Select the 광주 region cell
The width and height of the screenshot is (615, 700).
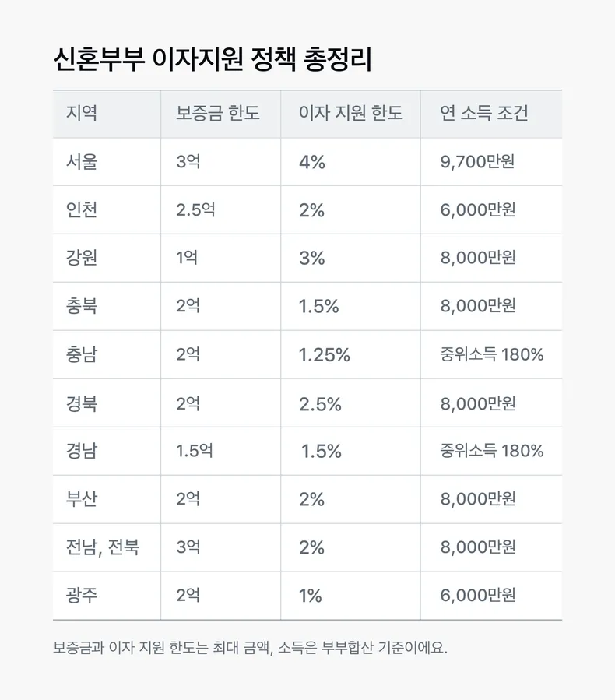point(107,596)
